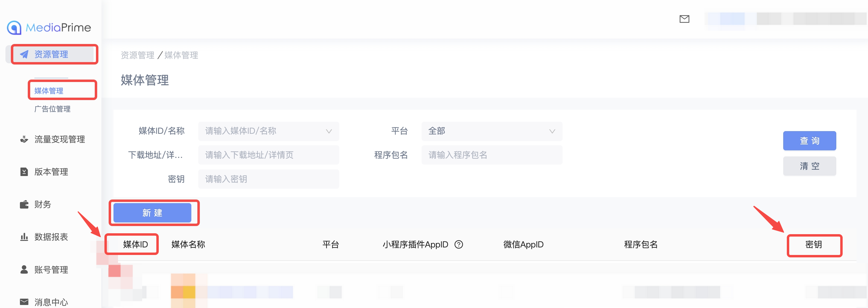Image resolution: width=868 pixels, height=308 pixels.
Task: Focus the 密钥 input field
Action: click(269, 179)
